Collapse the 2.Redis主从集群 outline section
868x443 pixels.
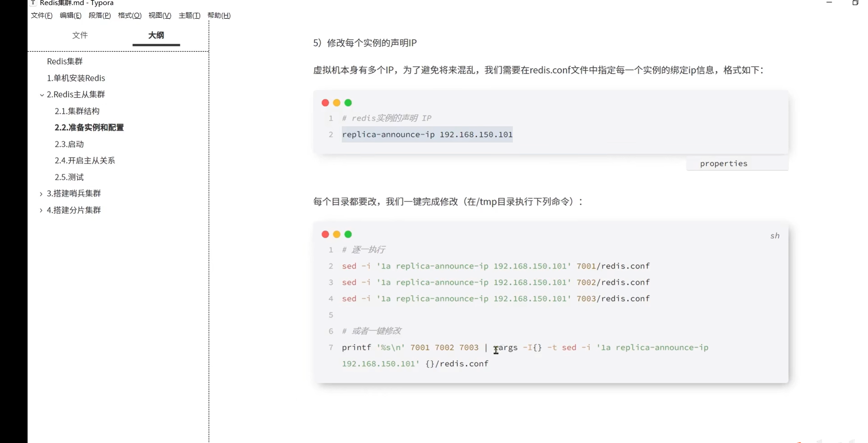[42, 95]
